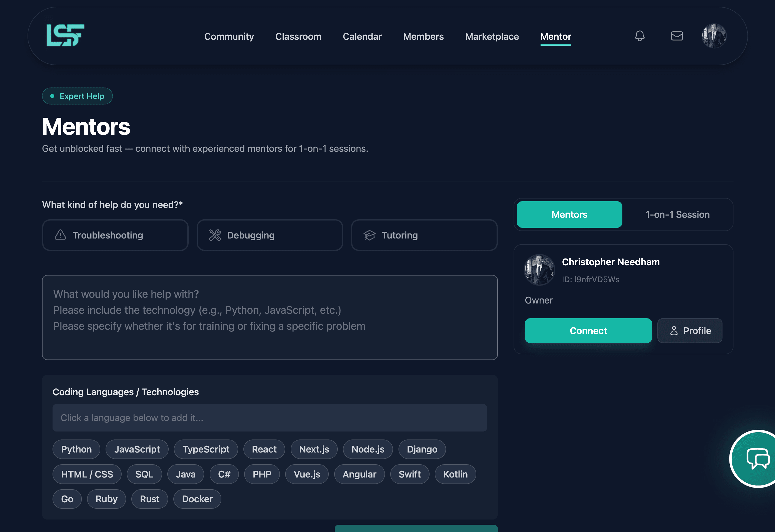Image resolution: width=775 pixels, height=532 pixels.
Task: Connect with Christopher Needham
Action: [588, 331]
